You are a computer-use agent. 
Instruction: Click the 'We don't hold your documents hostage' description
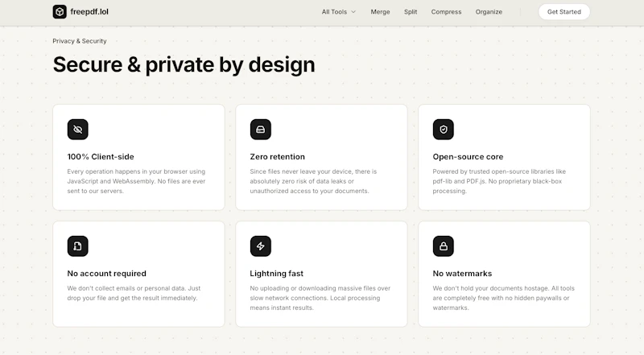pyautogui.click(x=504, y=298)
